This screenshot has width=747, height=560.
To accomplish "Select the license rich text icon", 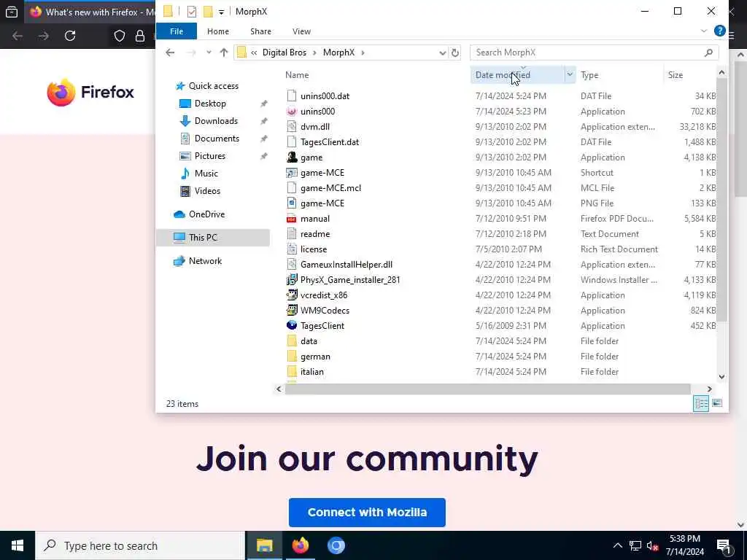I will (292, 249).
